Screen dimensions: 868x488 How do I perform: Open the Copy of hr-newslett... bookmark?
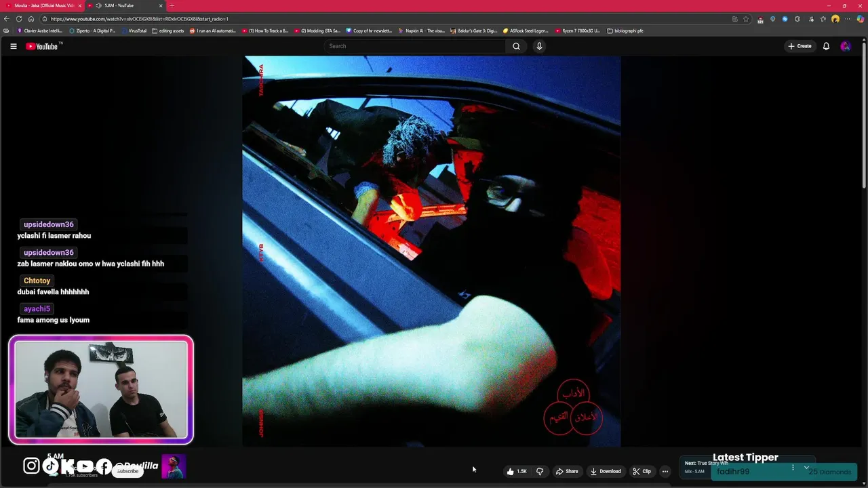(370, 30)
